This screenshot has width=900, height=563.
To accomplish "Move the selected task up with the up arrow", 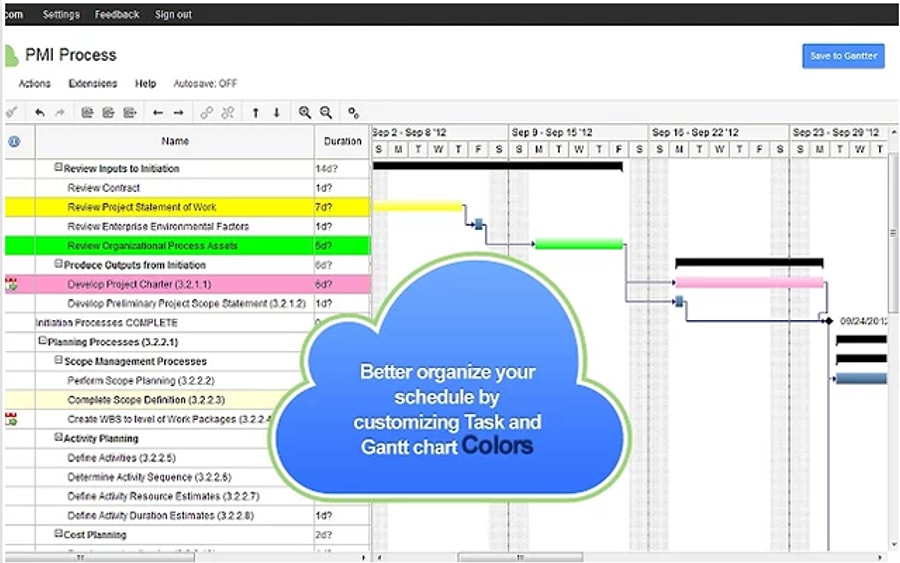I will point(255,113).
